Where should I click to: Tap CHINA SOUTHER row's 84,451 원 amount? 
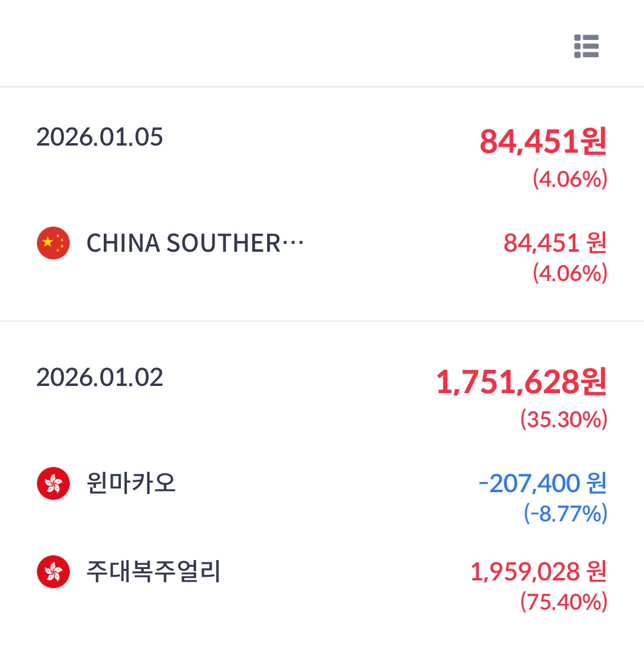[x=555, y=243]
